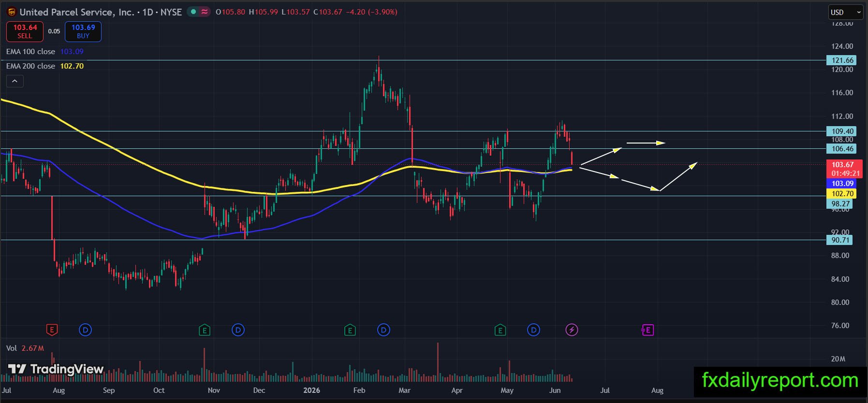Click the 76.00 price axis tick
This screenshot has height=403, width=868.
coord(840,326)
